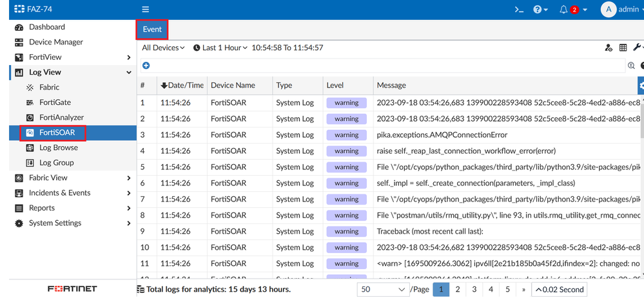The width and height of the screenshot is (644, 298).
Task: Click current page 1 button
Action: [x=441, y=290]
